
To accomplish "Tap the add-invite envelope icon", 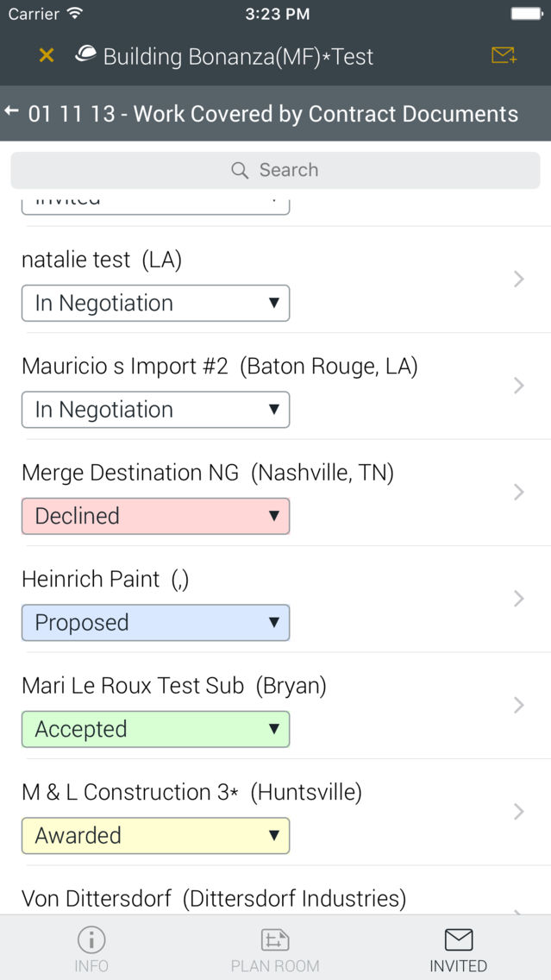I will pyautogui.click(x=504, y=55).
